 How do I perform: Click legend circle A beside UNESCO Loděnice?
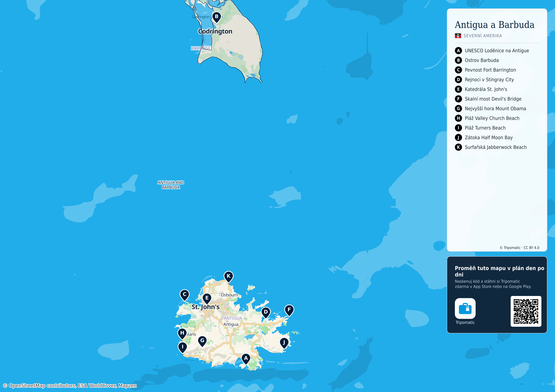[458, 51]
